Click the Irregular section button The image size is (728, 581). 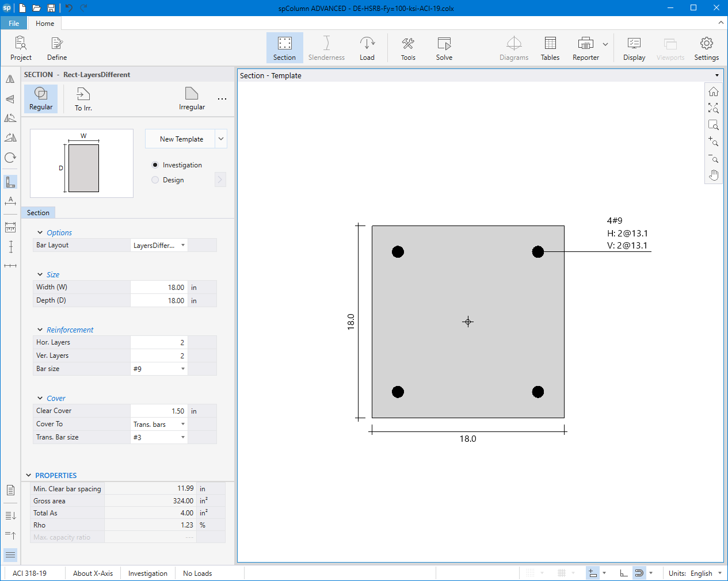point(192,99)
